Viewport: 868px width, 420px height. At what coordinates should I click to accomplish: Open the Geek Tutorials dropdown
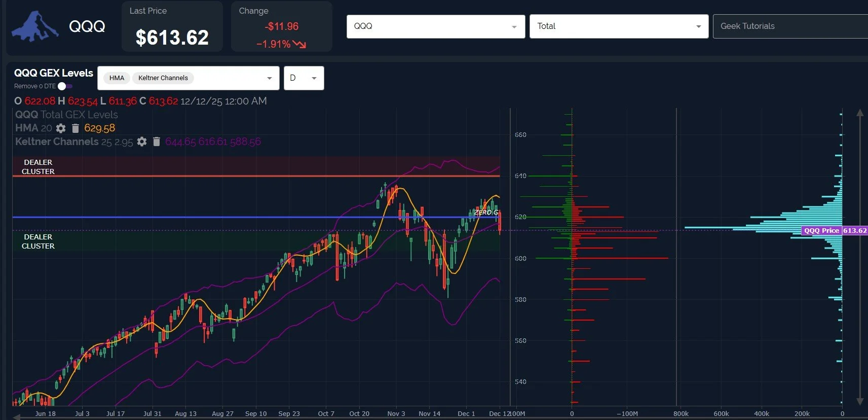pyautogui.click(x=790, y=26)
